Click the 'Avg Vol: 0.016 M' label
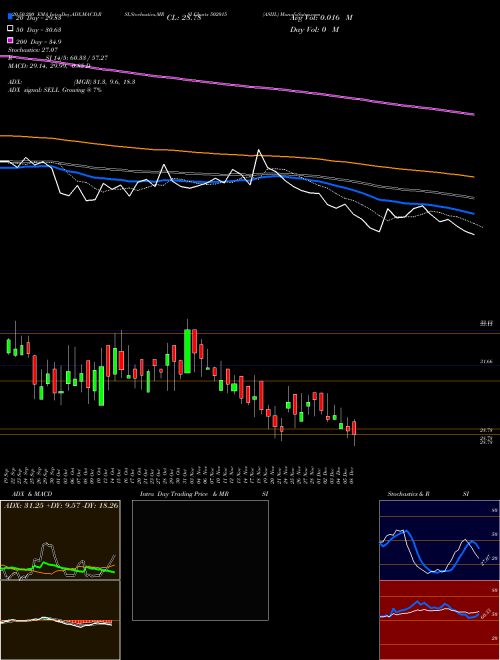Screen dimensions: 500x660 [x=321, y=18]
